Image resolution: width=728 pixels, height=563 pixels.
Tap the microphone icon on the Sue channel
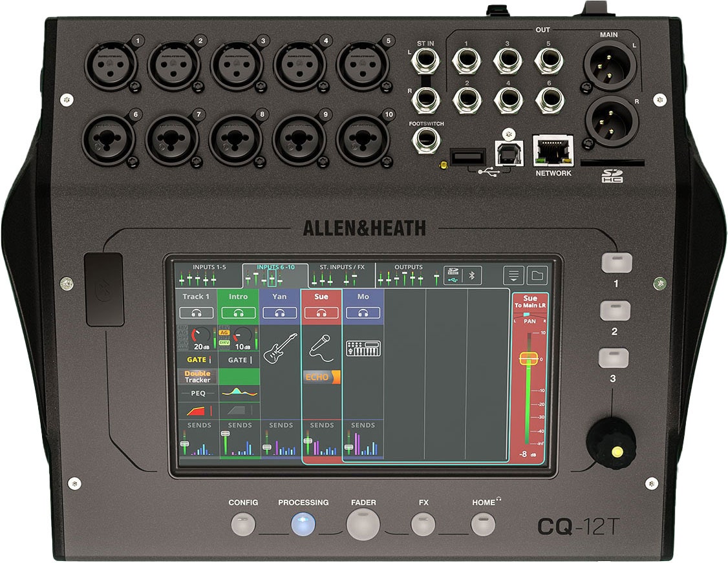(321, 347)
